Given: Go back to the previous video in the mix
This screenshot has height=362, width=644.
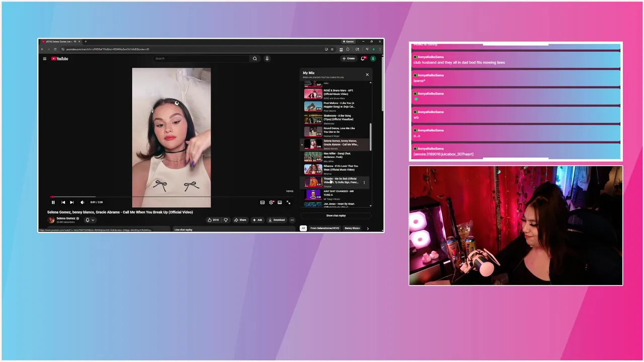Looking at the screenshot, I should tap(63, 202).
